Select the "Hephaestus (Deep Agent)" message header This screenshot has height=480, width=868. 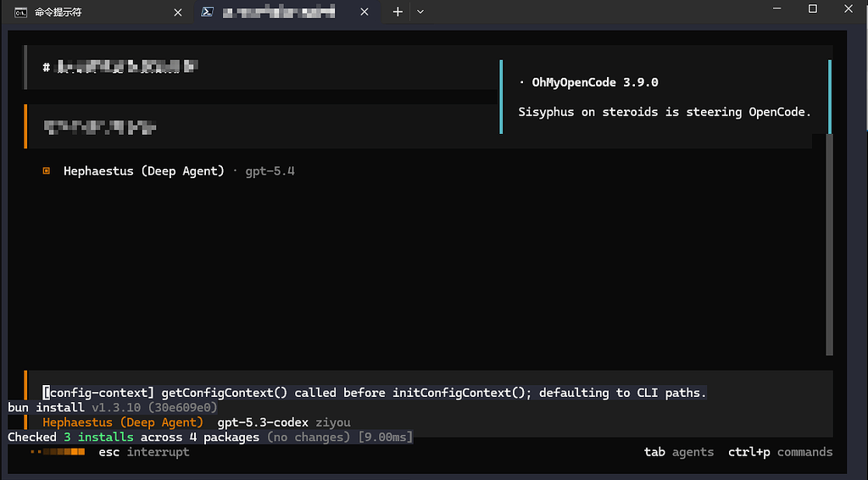pos(144,171)
